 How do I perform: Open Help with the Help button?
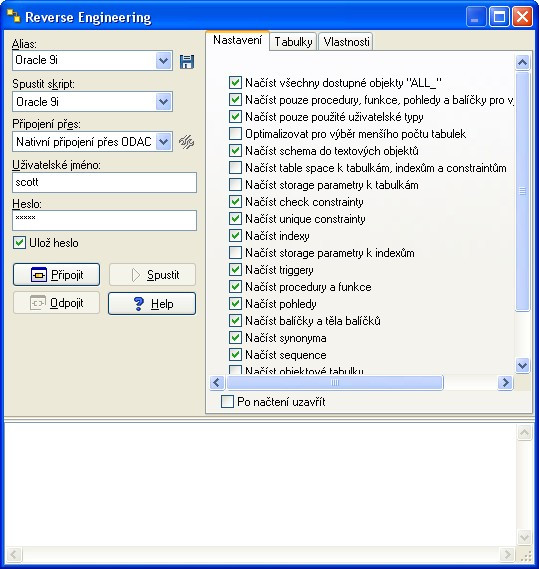[152, 303]
